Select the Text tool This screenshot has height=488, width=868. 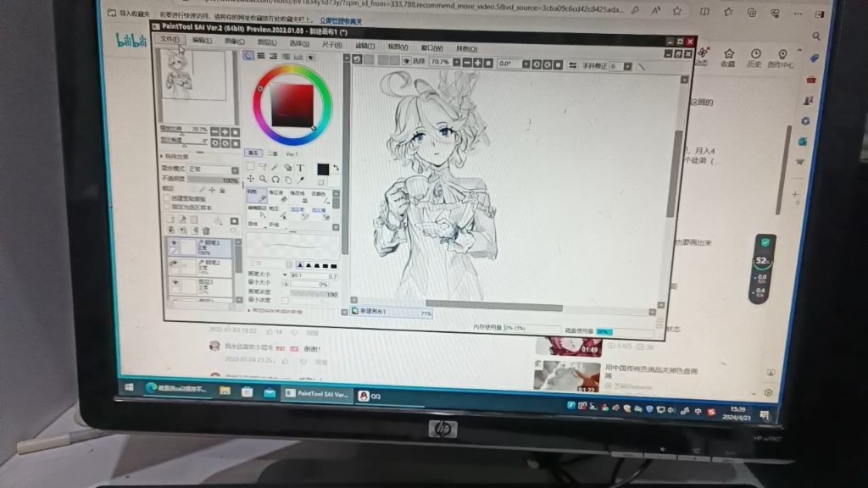pyautogui.click(x=301, y=168)
